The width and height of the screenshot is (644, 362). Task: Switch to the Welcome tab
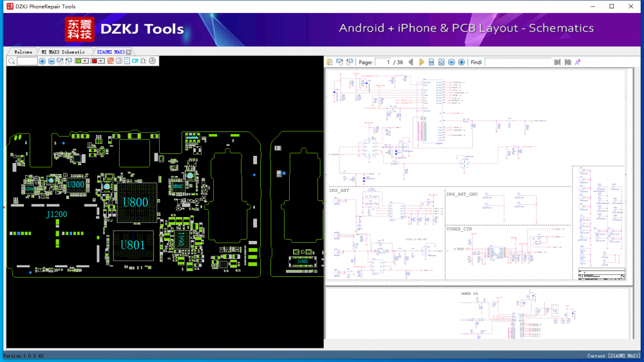tap(23, 52)
